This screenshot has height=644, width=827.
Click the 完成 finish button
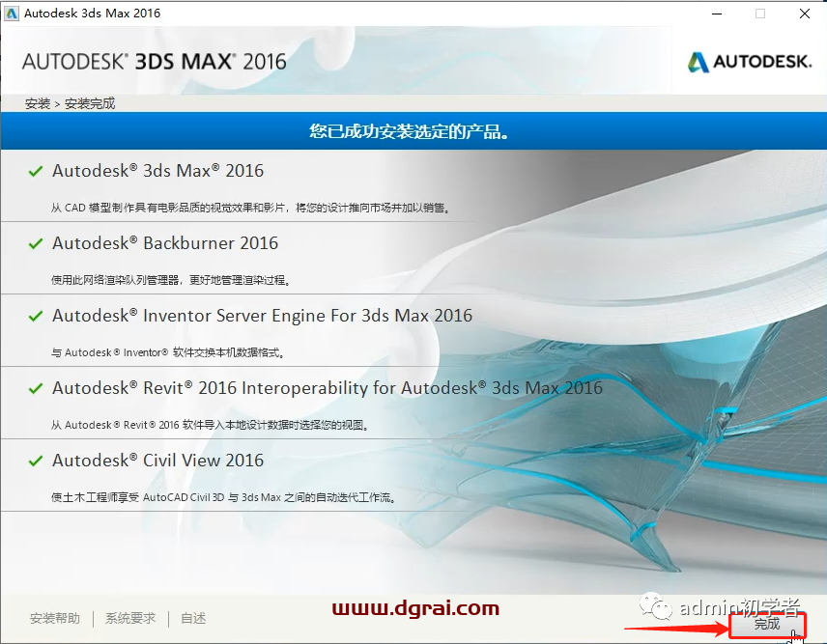(767, 625)
